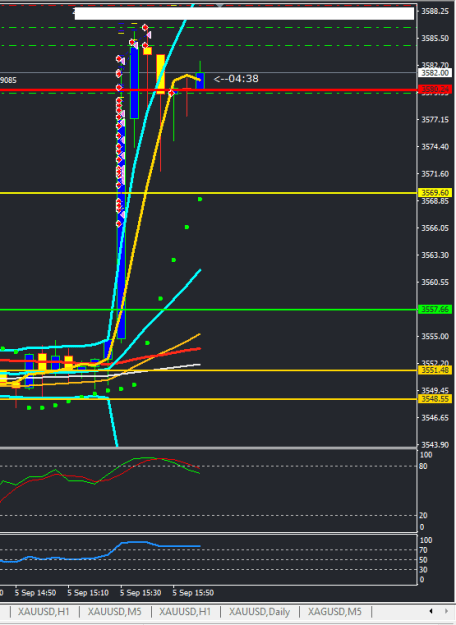Click the 3555.00 price scale value

tap(435, 336)
